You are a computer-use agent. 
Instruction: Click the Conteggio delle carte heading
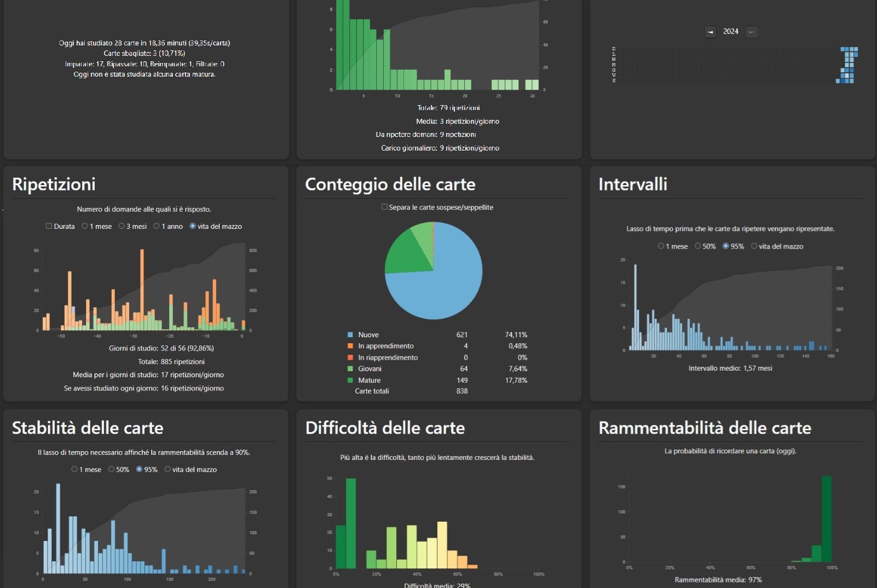390,184
